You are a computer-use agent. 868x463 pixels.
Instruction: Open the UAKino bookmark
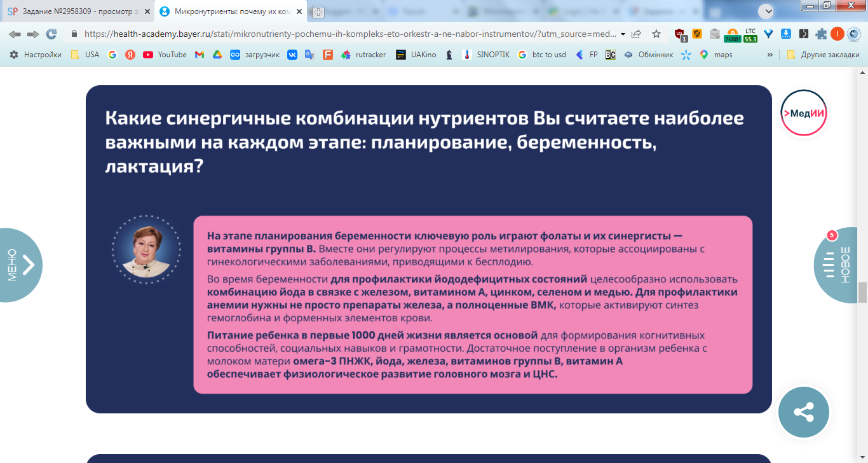pyautogui.click(x=416, y=55)
